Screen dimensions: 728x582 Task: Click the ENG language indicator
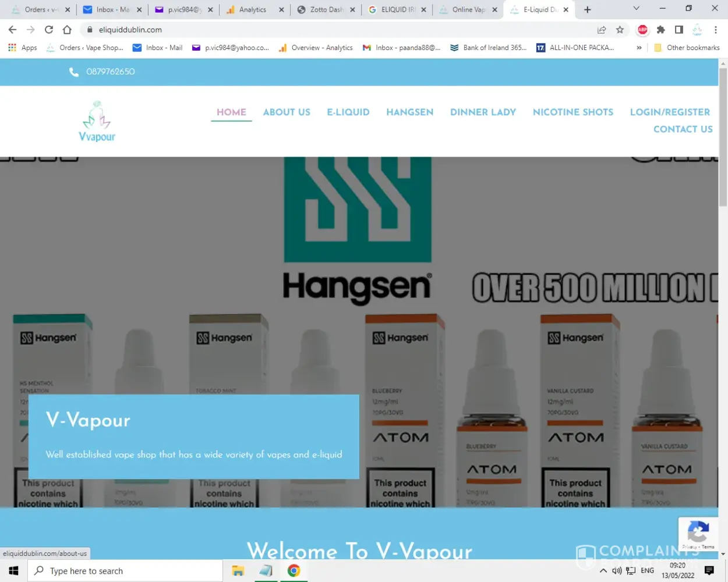pyautogui.click(x=647, y=571)
